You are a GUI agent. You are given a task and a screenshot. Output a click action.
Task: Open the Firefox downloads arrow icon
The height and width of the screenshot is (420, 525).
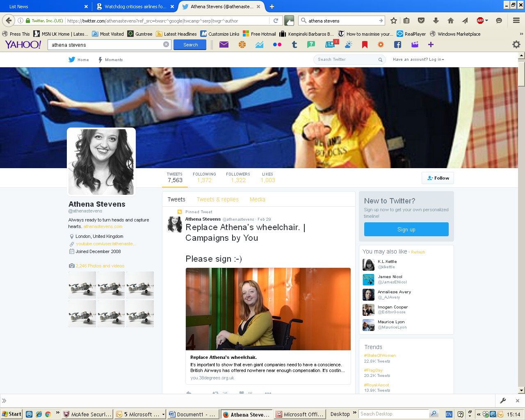coord(436,21)
